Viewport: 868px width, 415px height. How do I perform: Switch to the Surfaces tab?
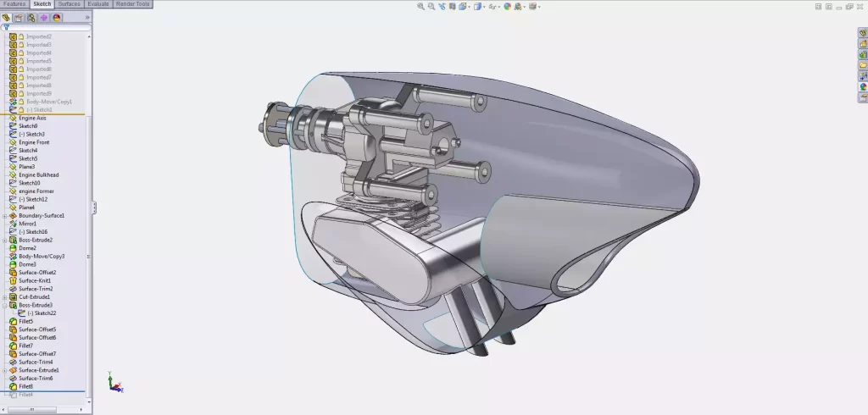(69, 4)
